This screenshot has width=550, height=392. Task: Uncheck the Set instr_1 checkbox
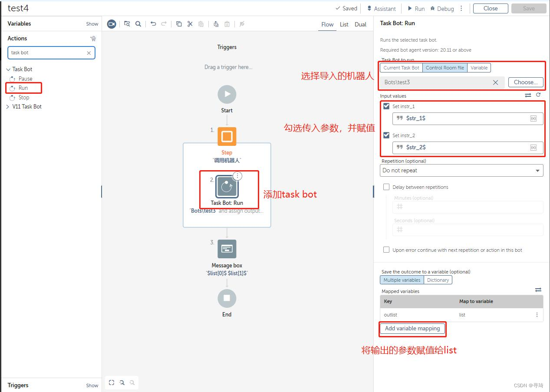[386, 106]
